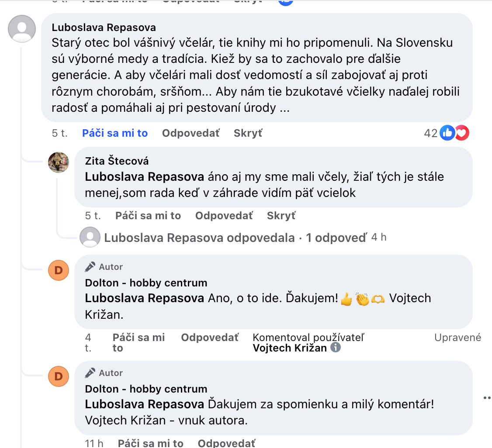The width and height of the screenshot is (492, 448).
Task: Click the first Dolton orange D avatar
Action: 59,270
